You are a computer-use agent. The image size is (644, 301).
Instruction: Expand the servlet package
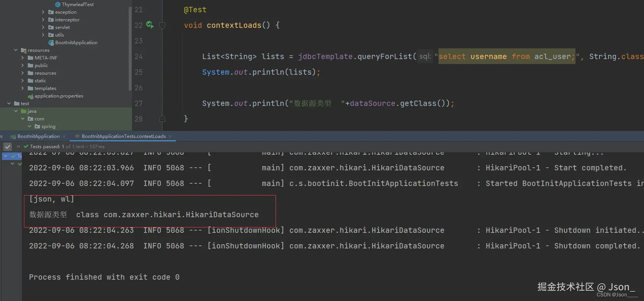click(x=43, y=27)
